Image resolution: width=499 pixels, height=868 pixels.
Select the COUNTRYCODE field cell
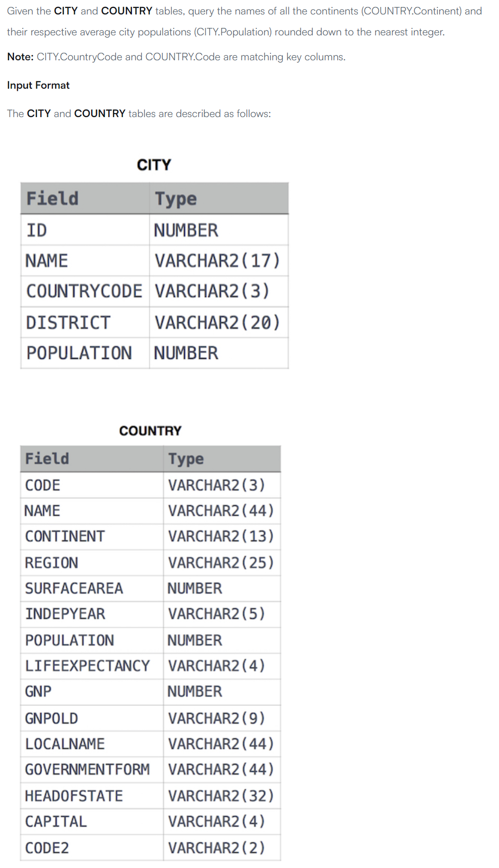[85, 291]
